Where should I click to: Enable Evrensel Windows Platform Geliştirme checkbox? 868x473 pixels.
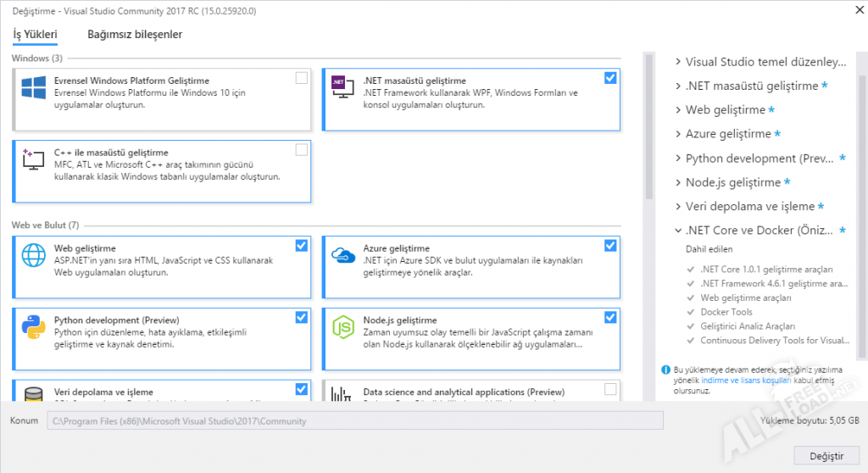point(301,78)
